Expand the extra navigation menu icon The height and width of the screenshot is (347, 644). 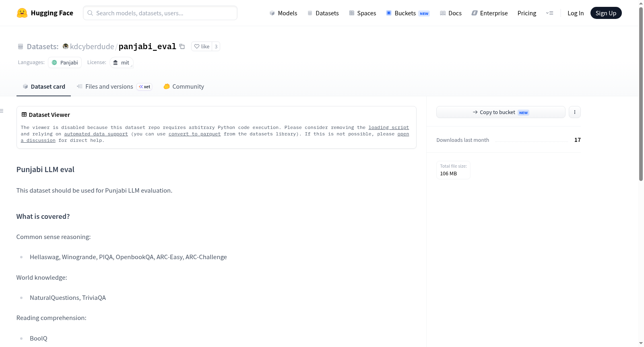tap(549, 13)
